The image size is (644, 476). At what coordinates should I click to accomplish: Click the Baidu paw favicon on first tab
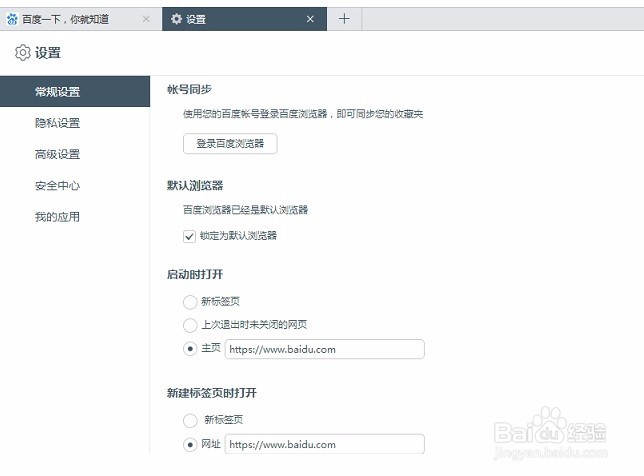tap(12, 19)
